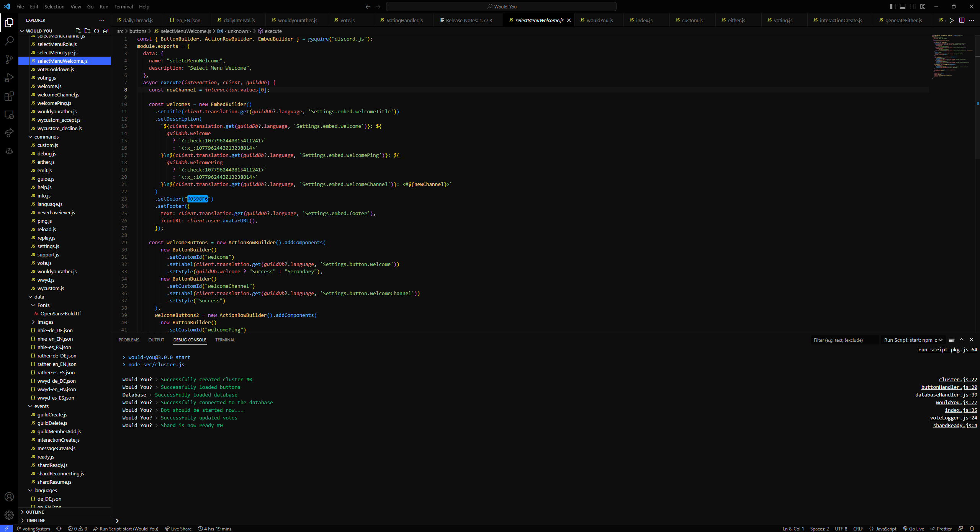Toggle primary side bar visibility
Screen dimensions: 980x532
click(893, 7)
